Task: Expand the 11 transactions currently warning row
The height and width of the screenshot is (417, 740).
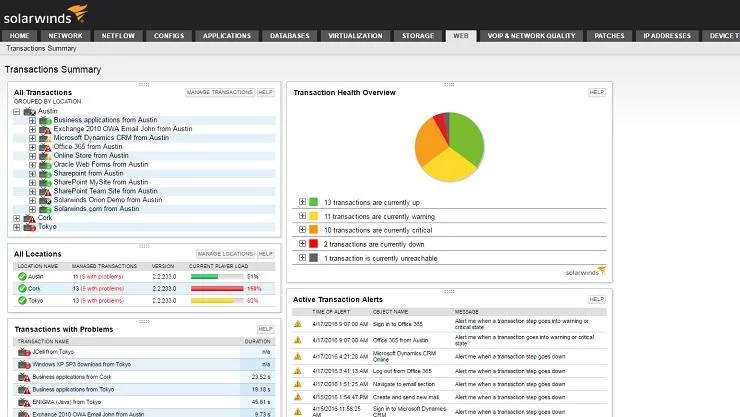Action: 303,216
